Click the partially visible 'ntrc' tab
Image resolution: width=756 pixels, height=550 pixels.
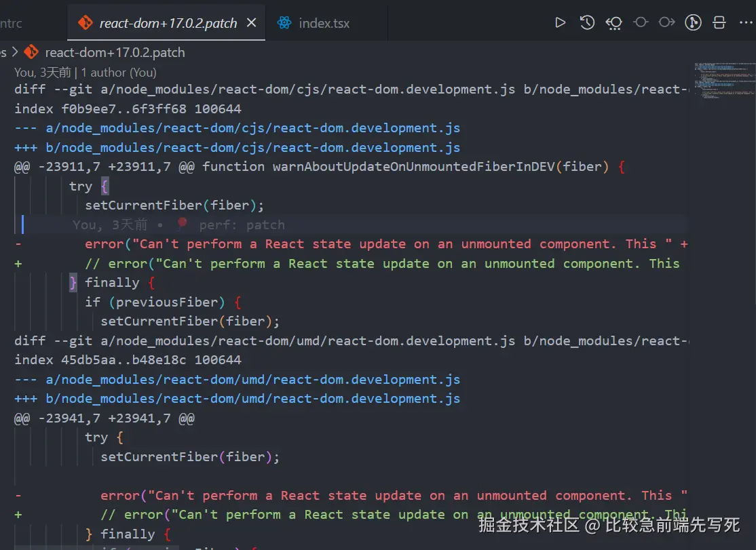tap(11, 23)
